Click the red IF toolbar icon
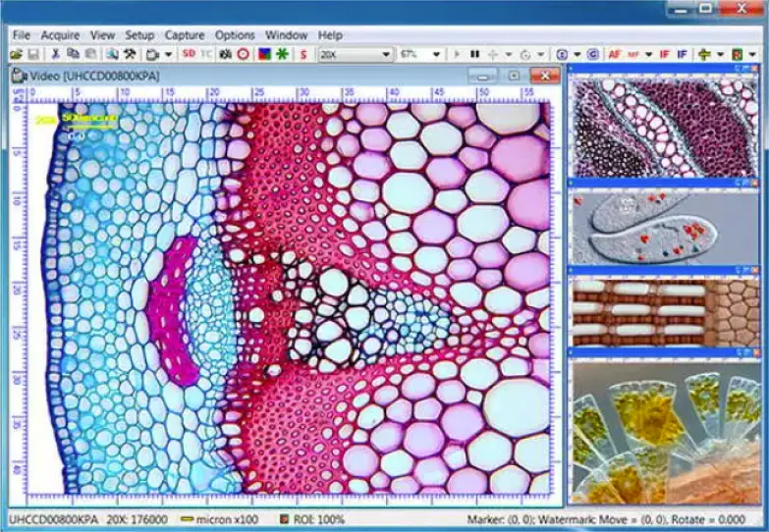Image resolution: width=769 pixels, height=532 pixels. coord(665,54)
